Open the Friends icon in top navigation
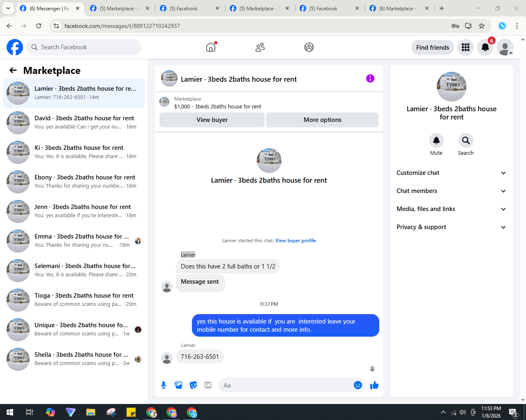Viewport: 526px width, 420px height. click(260, 47)
